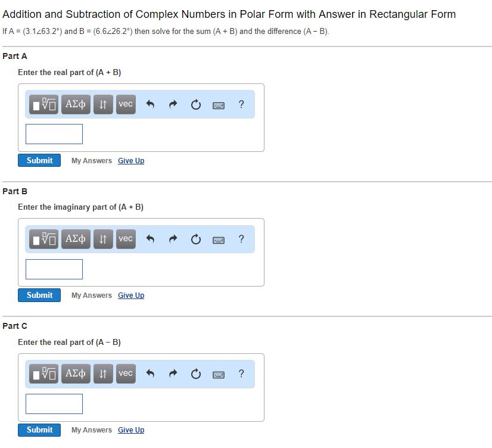Click inside the Part B answer field
This screenshot has width=492, height=448.
coord(54,269)
